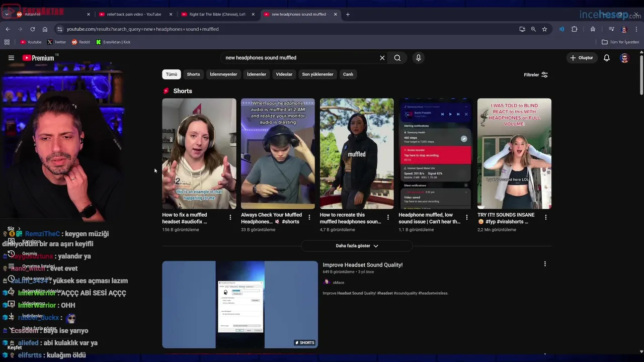Click the browser home icon
Screen dimensions: 644x362
pyautogui.click(x=45, y=29)
